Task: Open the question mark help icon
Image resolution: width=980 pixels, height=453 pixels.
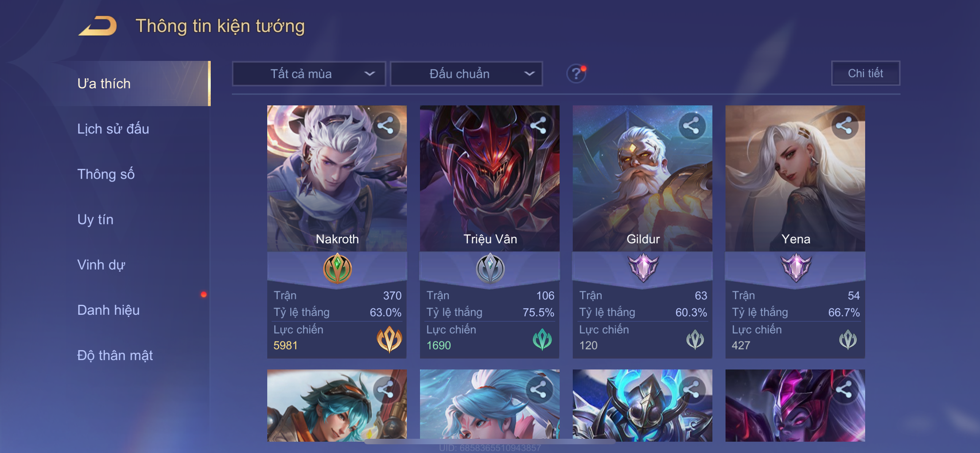Action: (x=576, y=73)
